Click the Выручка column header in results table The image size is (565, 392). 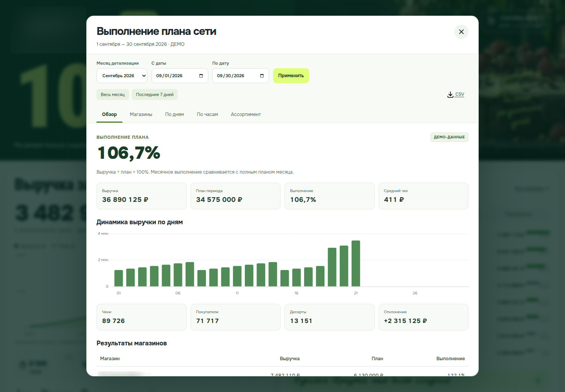pos(290,359)
